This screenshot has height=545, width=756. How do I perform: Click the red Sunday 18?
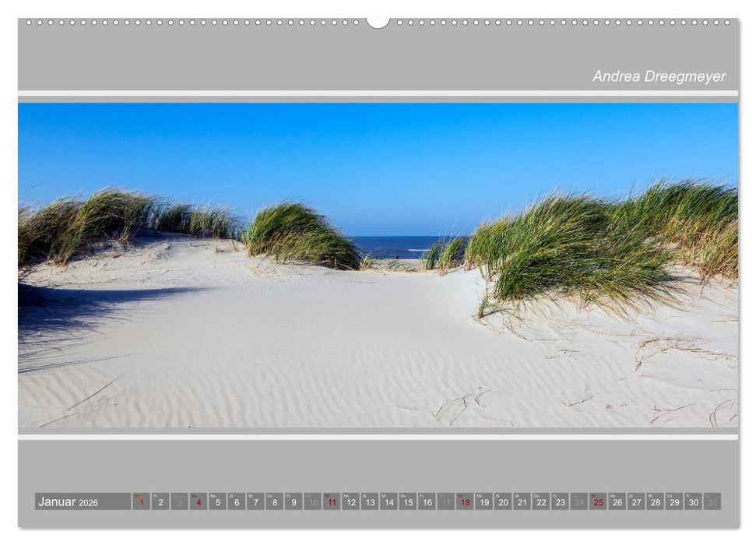point(463,502)
